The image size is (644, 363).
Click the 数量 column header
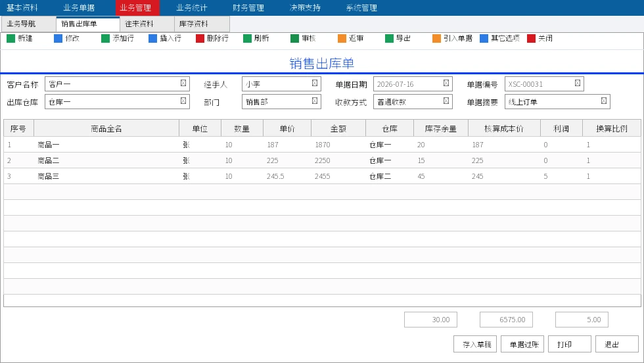pos(242,129)
